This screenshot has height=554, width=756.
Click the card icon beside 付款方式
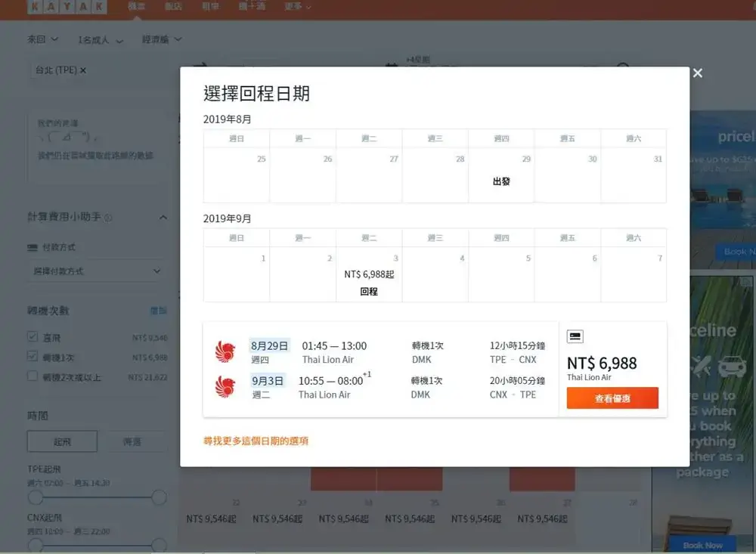coord(33,248)
